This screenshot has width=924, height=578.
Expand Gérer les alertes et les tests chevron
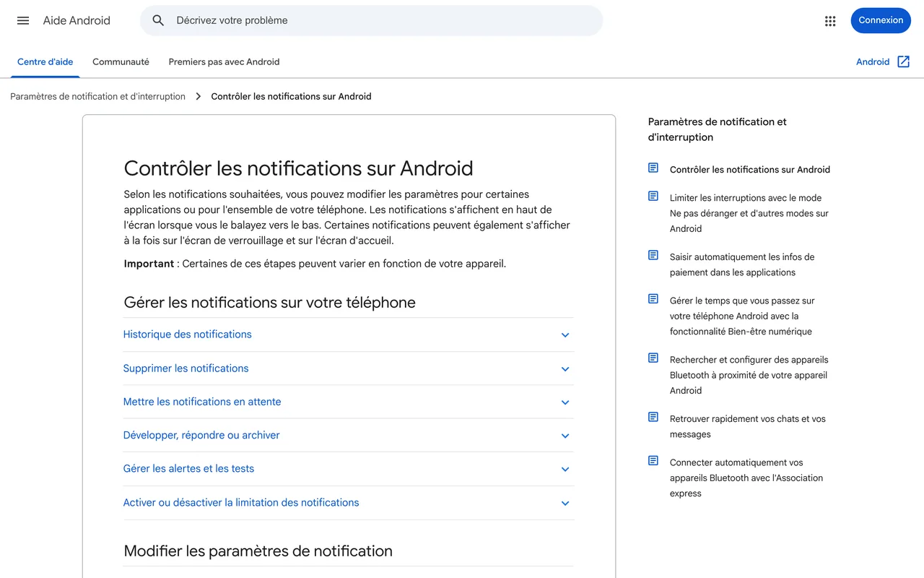coord(565,470)
